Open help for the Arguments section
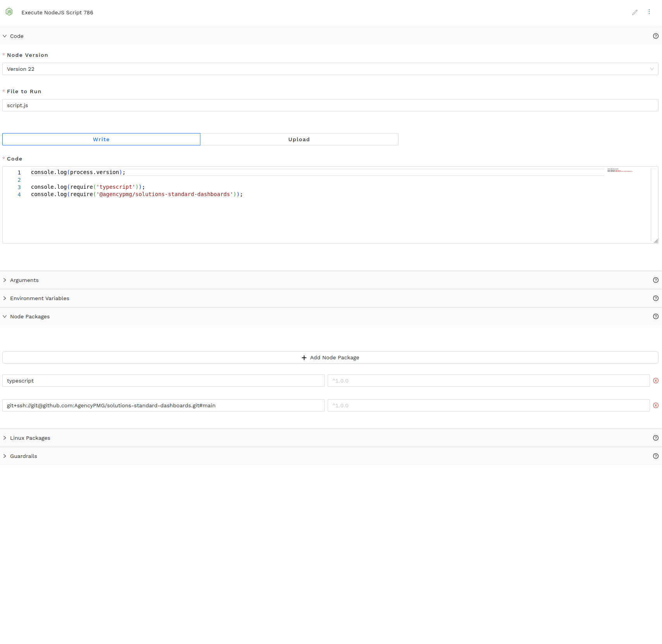This screenshot has width=662, height=644. coord(655,280)
